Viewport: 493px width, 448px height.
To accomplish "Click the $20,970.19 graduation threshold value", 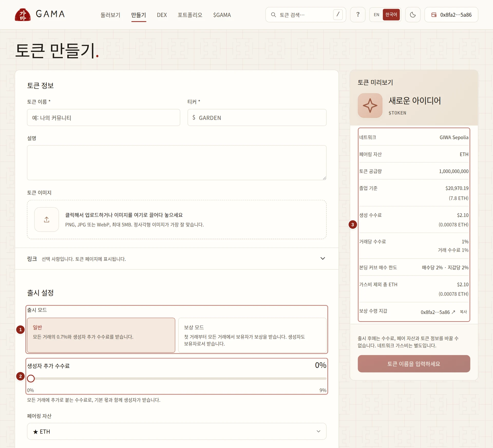I will click(x=457, y=188).
